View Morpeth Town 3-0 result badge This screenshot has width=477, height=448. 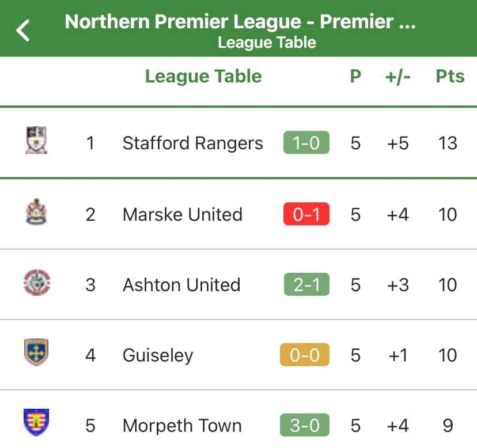click(x=305, y=425)
